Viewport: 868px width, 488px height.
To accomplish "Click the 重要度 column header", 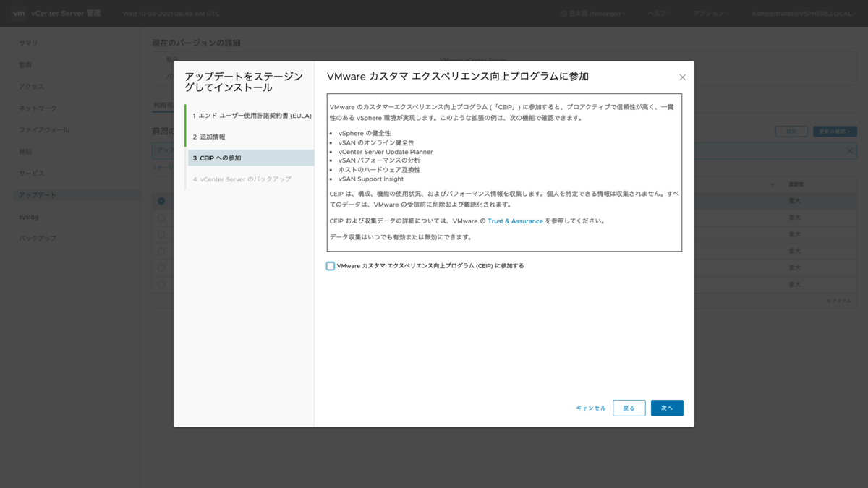I will [x=796, y=185].
